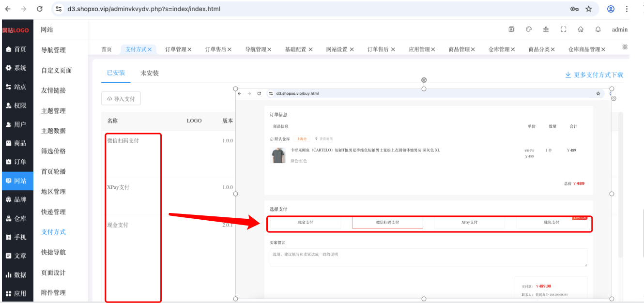Image resolution: width=644 pixels, height=303 pixels.
Task: Open the home icon in admin header
Action: pyautogui.click(x=581, y=29)
